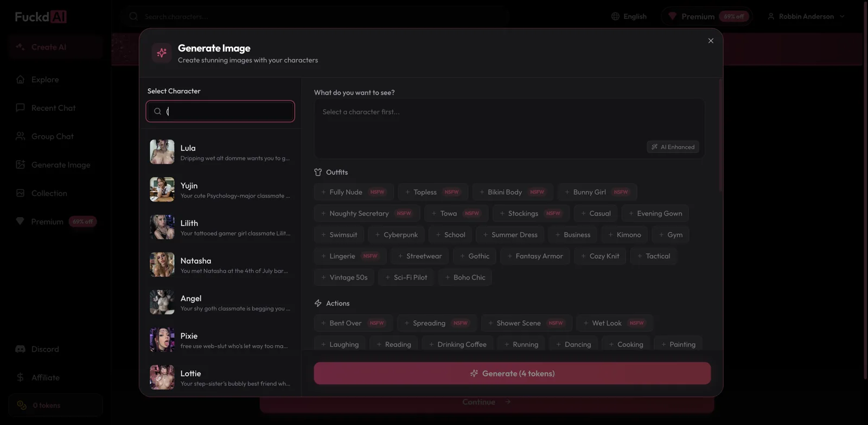868x425 pixels.
Task: Enable the Cyberpunk outfit tag
Action: 396,234
